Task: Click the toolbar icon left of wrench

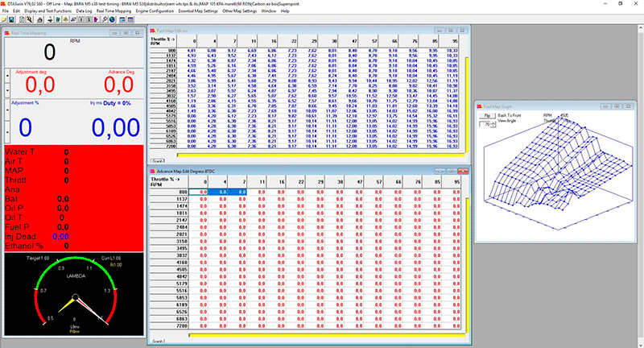Action: pyautogui.click(x=22, y=19)
